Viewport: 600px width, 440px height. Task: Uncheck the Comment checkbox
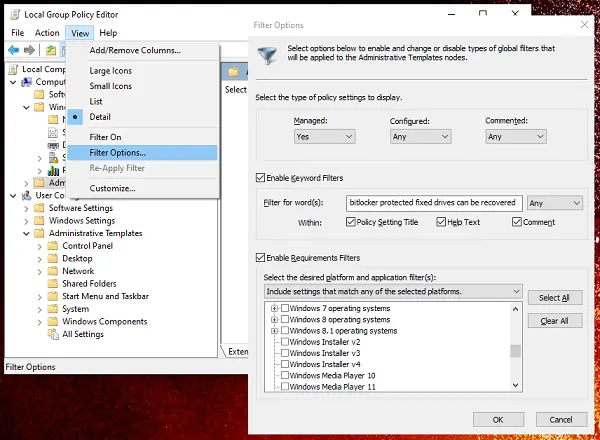tap(517, 222)
